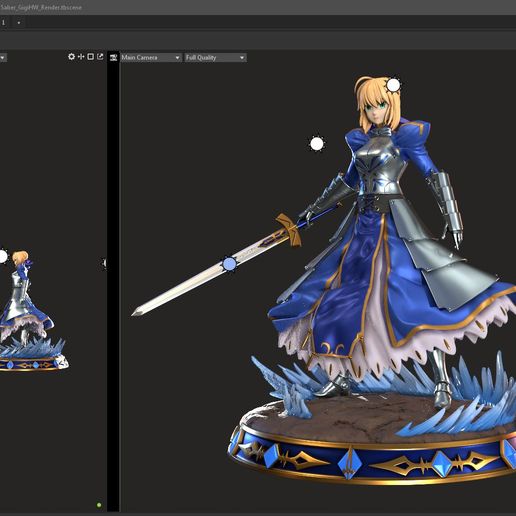Click the pop-out viewport arrow icon
The width and height of the screenshot is (516, 516).
pyautogui.click(x=100, y=57)
